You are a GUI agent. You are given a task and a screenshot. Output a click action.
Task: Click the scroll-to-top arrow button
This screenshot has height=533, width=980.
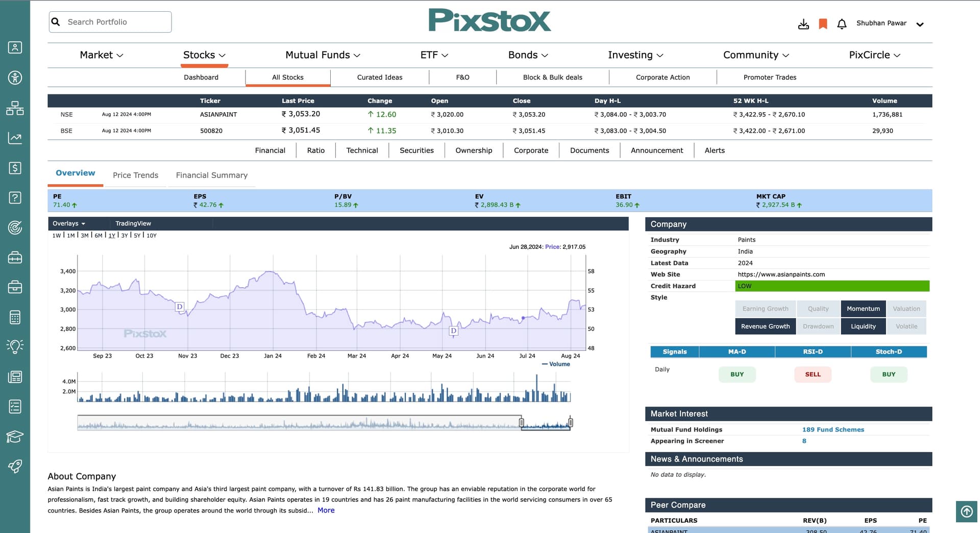967,511
